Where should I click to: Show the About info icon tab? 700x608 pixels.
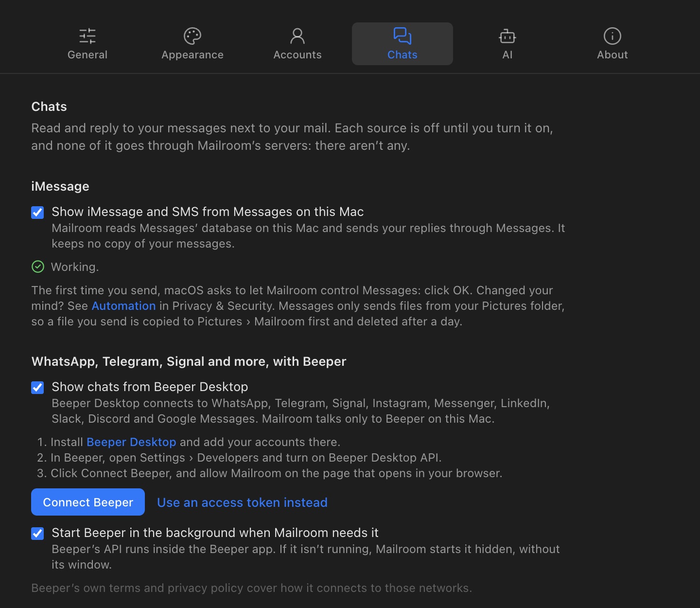[612, 36]
